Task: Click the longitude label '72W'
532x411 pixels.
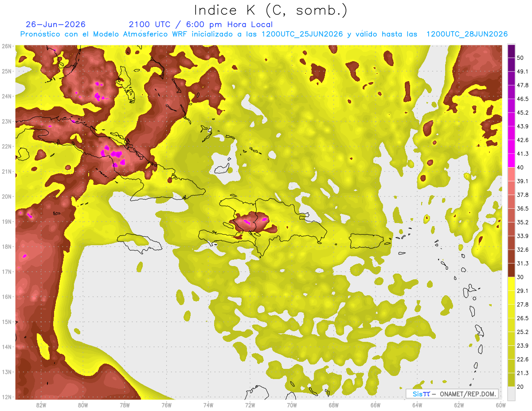Action: (250, 405)
